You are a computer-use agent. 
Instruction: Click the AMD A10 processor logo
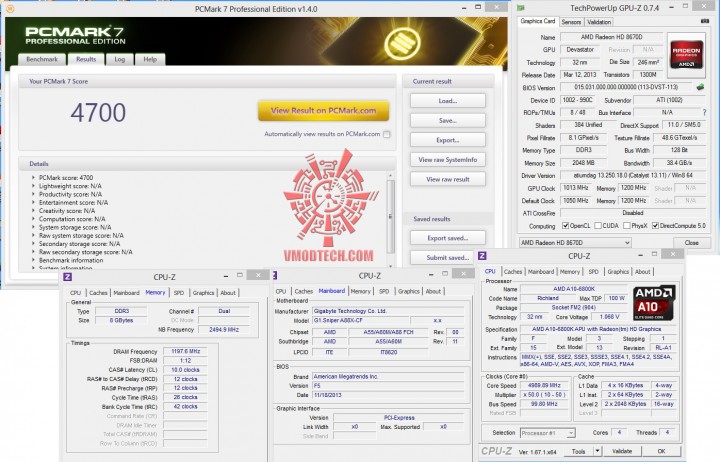coord(654,303)
